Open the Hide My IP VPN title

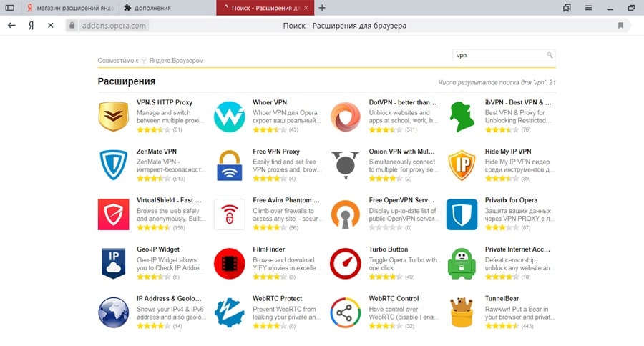pyautogui.click(x=508, y=152)
